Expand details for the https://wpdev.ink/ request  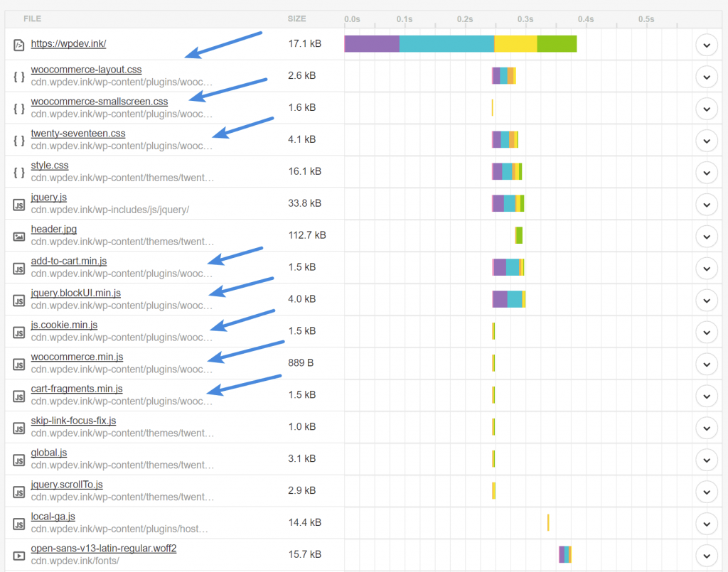point(706,45)
